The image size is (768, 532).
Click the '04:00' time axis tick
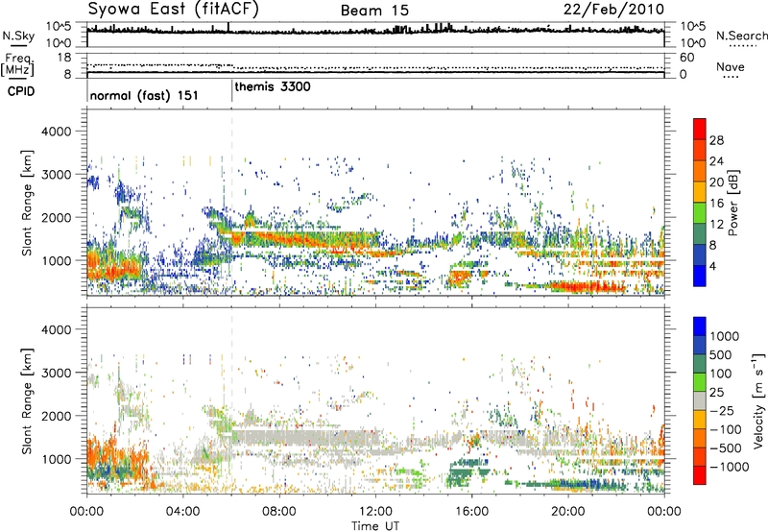[x=182, y=512]
